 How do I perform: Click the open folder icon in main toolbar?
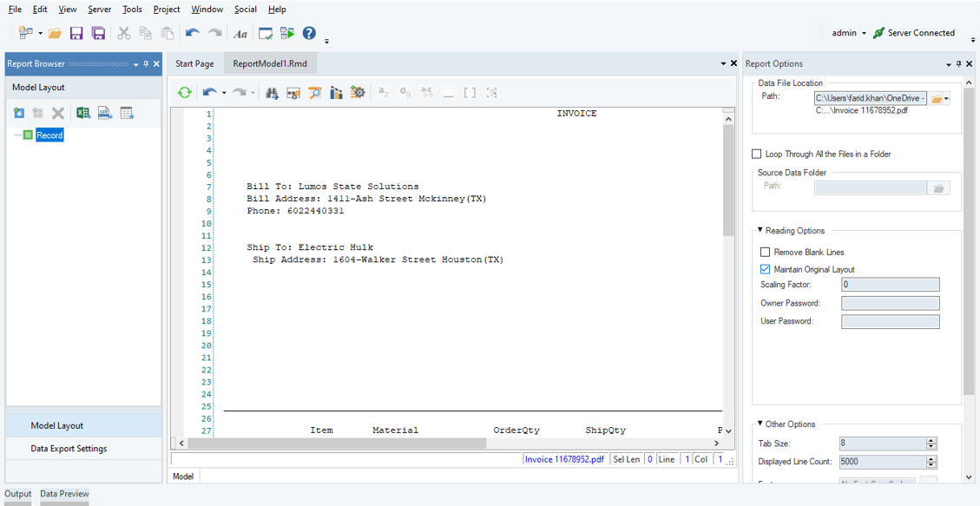(x=55, y=33)
